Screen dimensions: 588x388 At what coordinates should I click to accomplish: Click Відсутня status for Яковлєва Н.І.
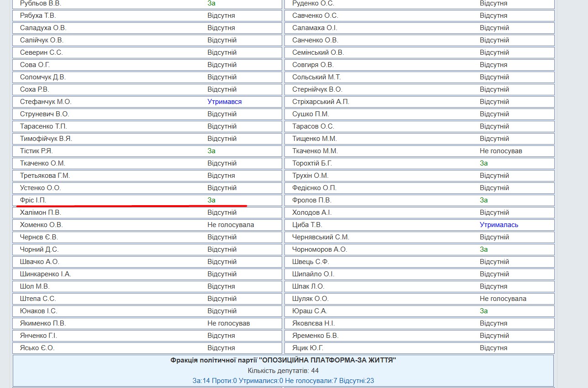point(493,323)
